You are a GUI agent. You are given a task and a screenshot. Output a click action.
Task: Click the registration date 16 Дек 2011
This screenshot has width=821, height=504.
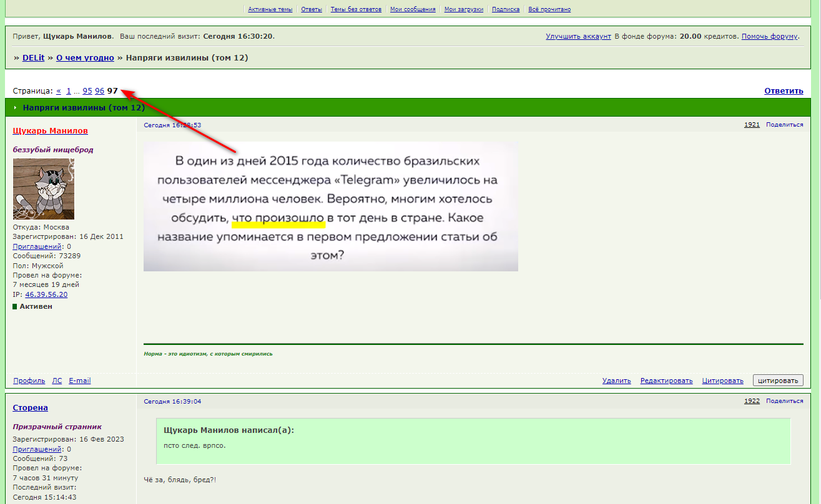pos(101,236)
